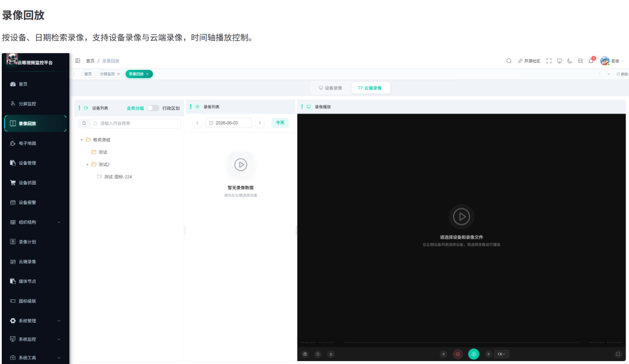
Task: Rewind playback with the double-left arrow
Action: [444, 354]
